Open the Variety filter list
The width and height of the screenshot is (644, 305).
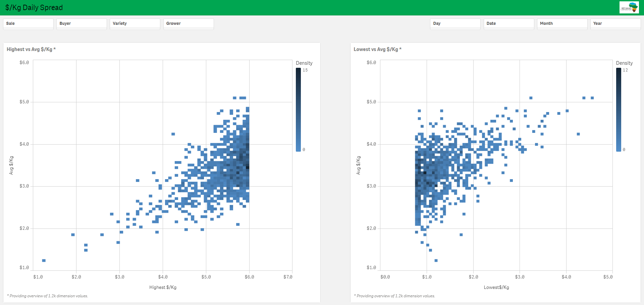(x=135, y=23)
